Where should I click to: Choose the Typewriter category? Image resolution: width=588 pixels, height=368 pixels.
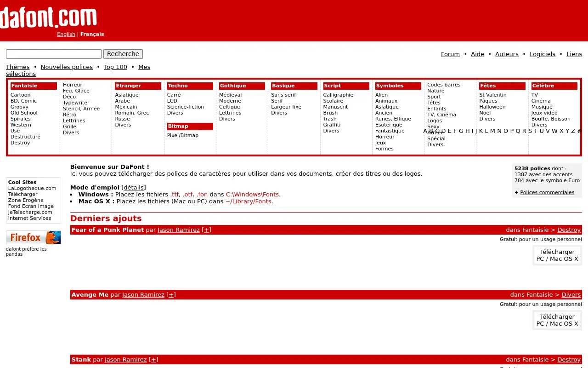[x=76, y=103]
